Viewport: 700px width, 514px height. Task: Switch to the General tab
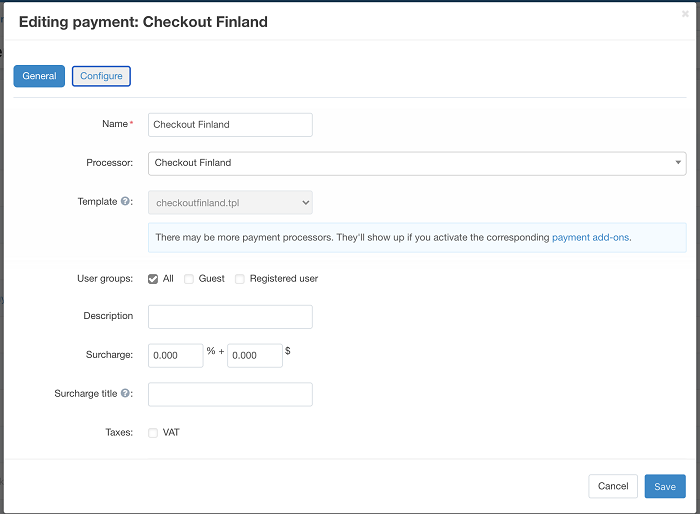coord(39,76)
